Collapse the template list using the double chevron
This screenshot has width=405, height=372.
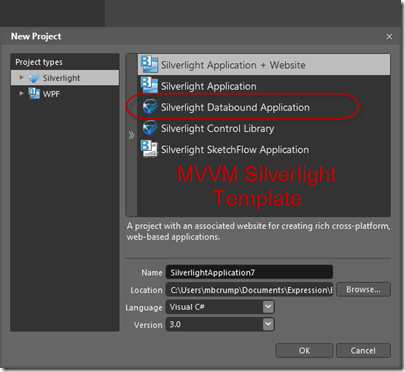click(131, 135)
